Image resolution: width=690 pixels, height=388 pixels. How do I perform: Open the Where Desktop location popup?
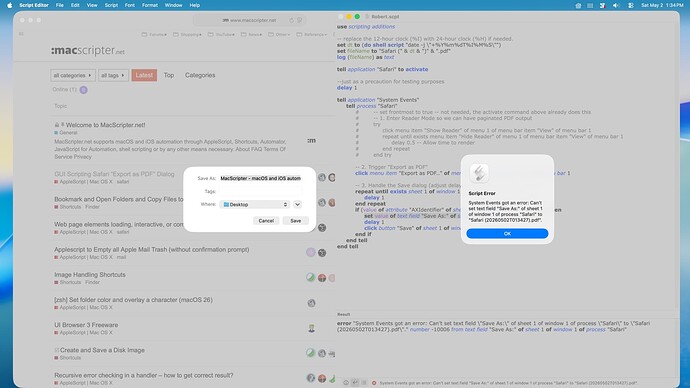255,205
